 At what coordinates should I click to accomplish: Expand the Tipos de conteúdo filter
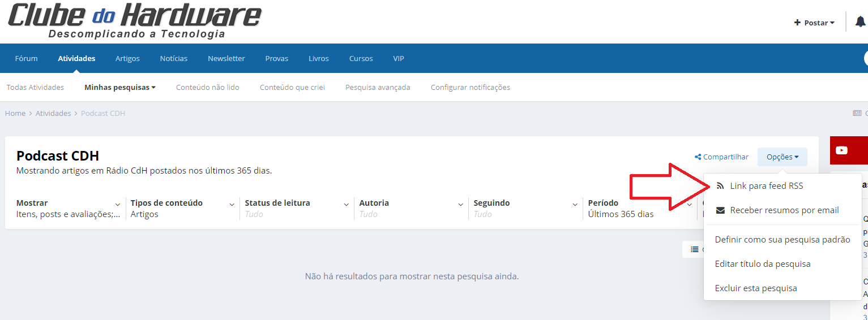(183, 209)
